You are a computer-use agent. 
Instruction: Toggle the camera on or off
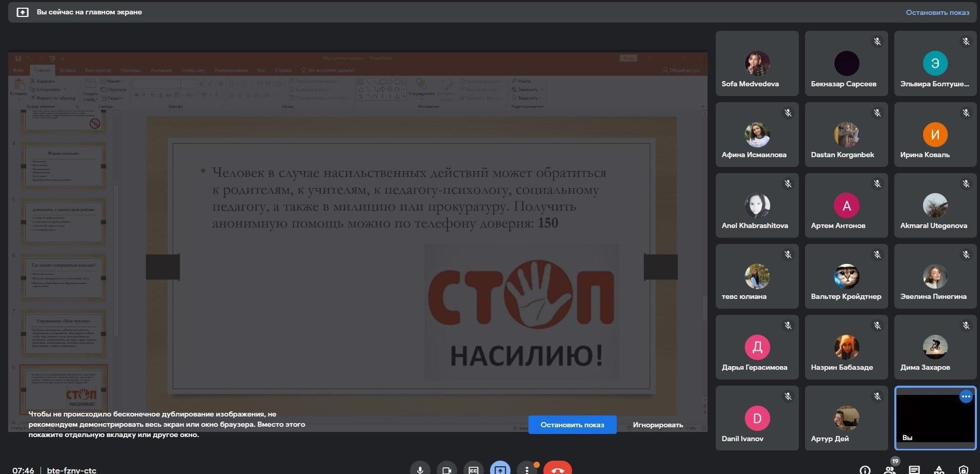point(446,469)
